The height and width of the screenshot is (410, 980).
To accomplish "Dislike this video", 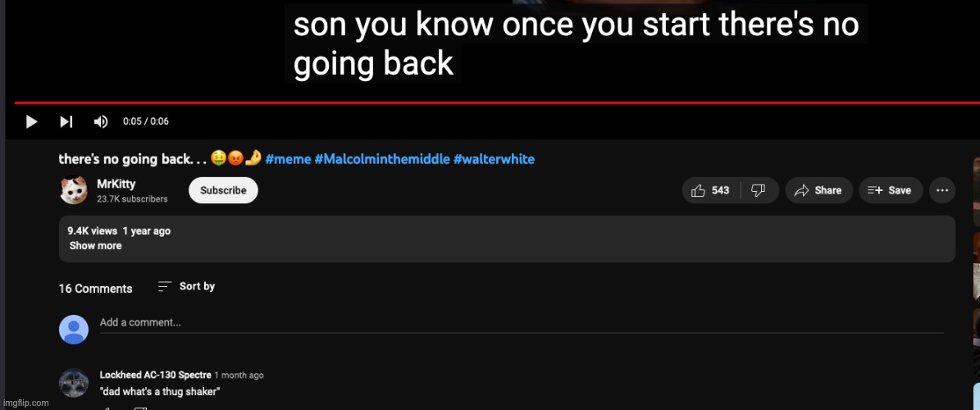I will click(x=759, y=190).
